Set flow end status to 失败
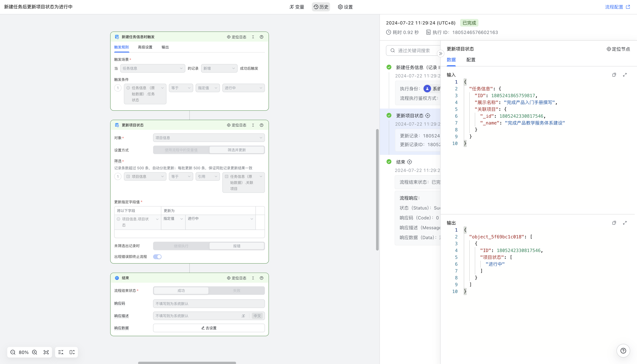 (237, 291)
